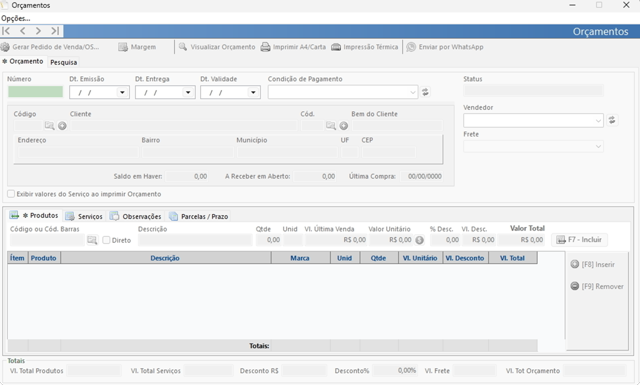Image resolution: width=640 pixels, height=385 pixels.
Task: Go to the previous record arrow
Action: pyautogui.click(x=22, y=31)
